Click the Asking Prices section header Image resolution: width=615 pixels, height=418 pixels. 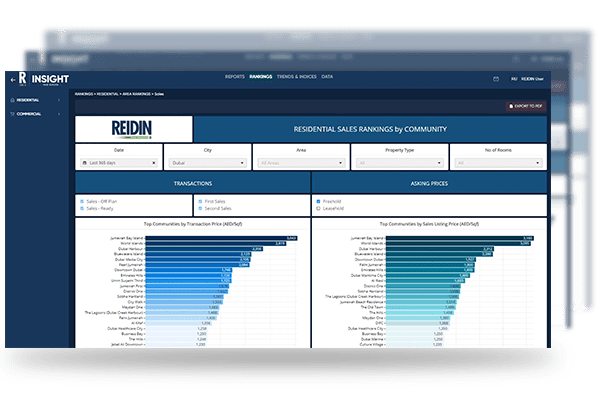(429, 183)
